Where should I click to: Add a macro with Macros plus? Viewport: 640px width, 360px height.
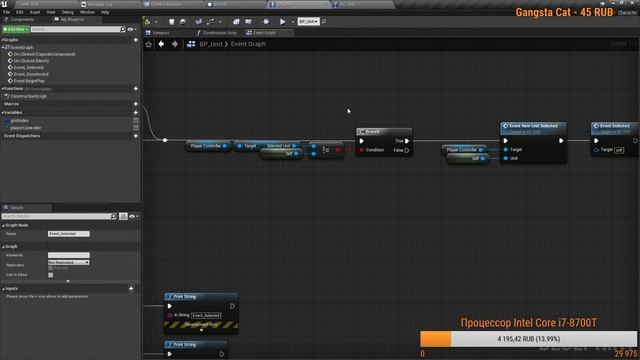pyautogui.click(x=136, y=104)
